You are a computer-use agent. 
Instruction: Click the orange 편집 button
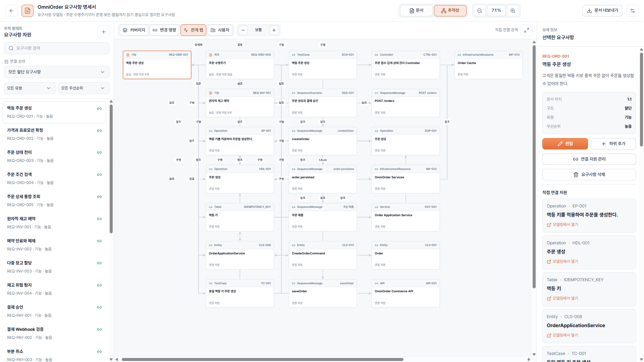pyautogui.click(x=565, y=144)
